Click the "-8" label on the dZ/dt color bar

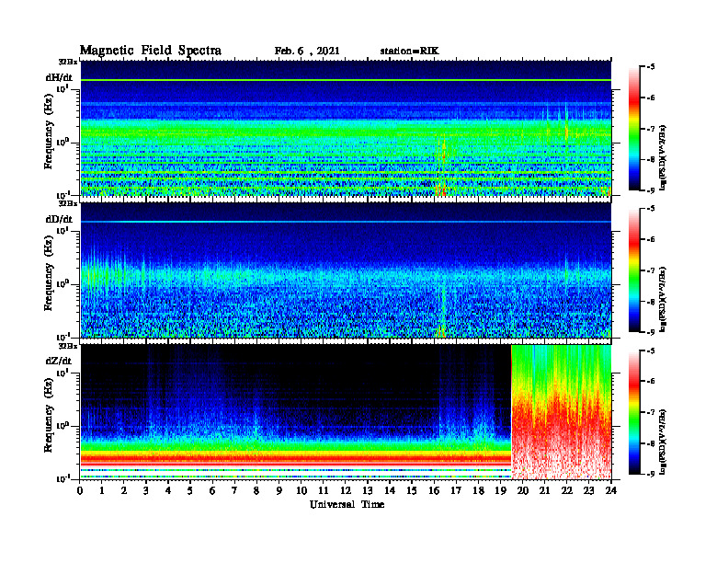coord(651,443)
